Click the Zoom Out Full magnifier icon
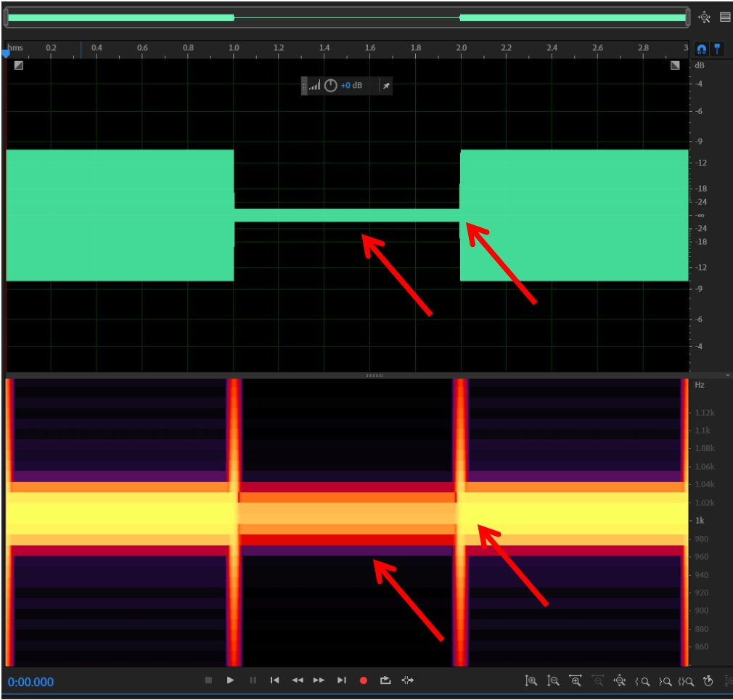Viewport: 733px width, 700px height. click(x=620, y=680)
